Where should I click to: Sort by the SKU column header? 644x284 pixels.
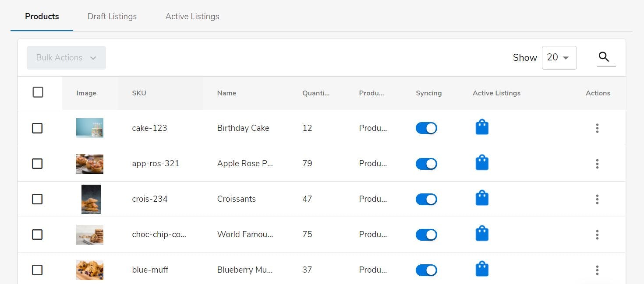pyautogui.click(x=139, y=93)
